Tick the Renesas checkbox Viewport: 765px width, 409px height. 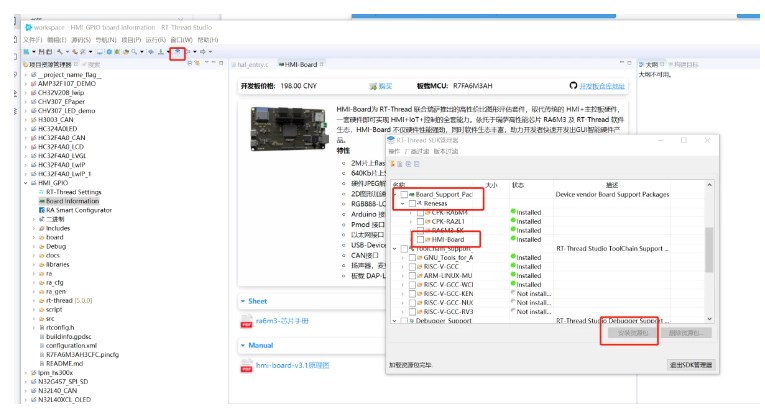pyautogui.click(x=412, y=204)
